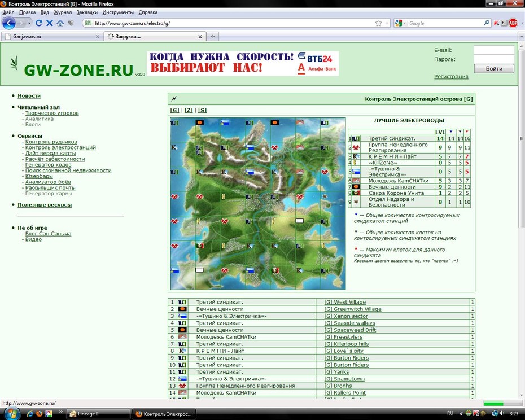The height and width of the screenshot is (420, 525).
Task: Switch to Lineage II taskbar window
Action: [x=98, y=414]
